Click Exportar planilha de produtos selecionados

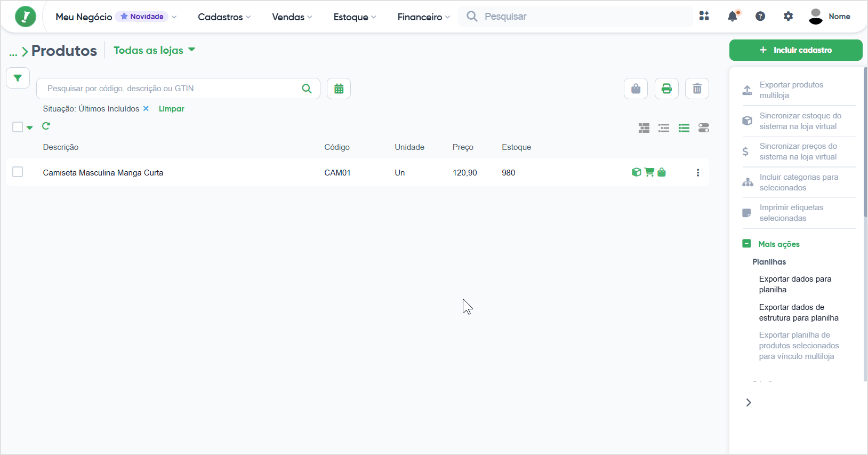point(799,346)
